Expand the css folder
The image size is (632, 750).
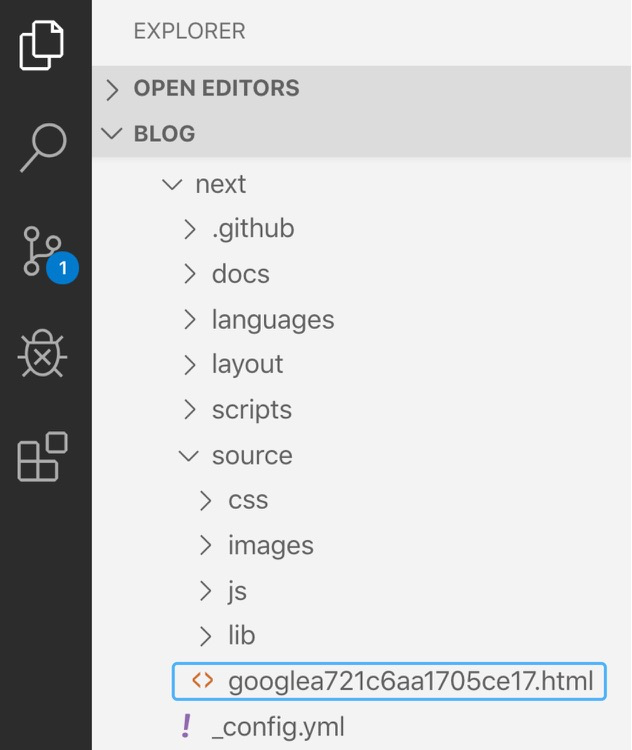[247, 500]
